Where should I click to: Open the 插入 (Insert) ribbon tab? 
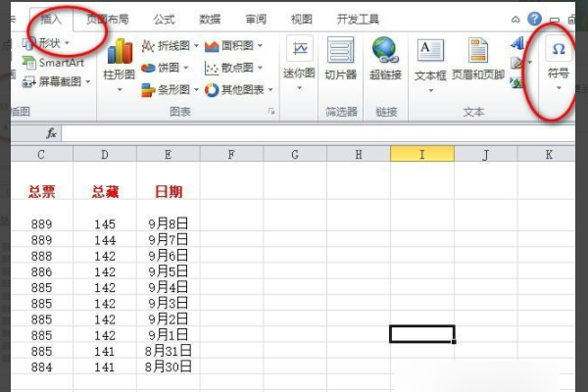click(x=51, y=20)
